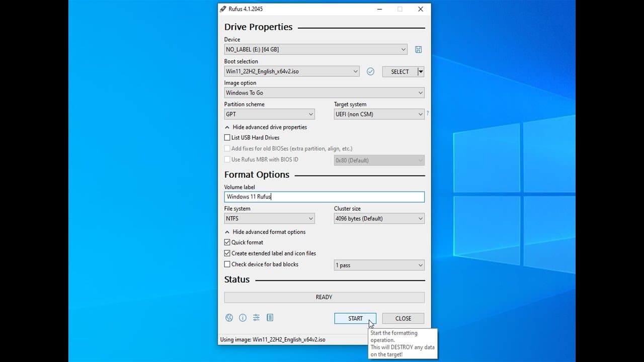Screen dimensions: 644x362
Task: Collapse Hide advanced format options
Action: tap(265, 232)
